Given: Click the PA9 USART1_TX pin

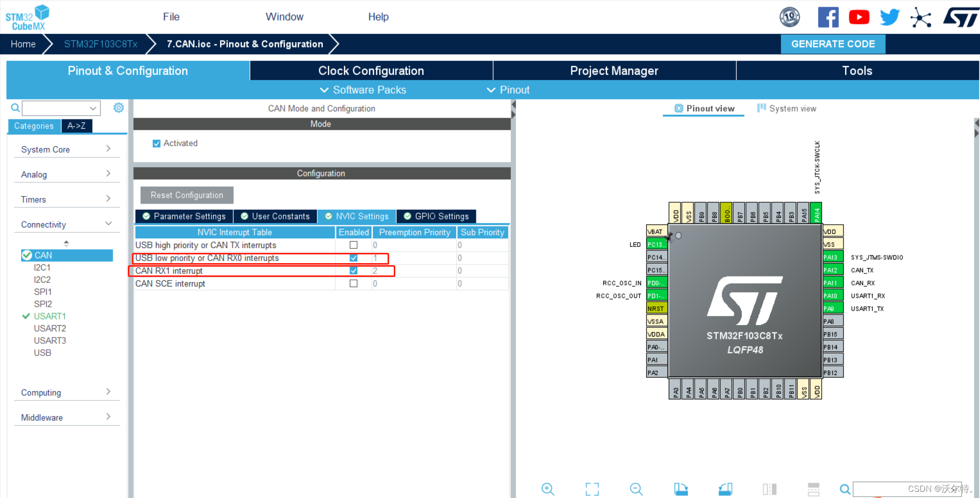Looking at the screenshot, I should pyautogui.click(x=833, y=308).
